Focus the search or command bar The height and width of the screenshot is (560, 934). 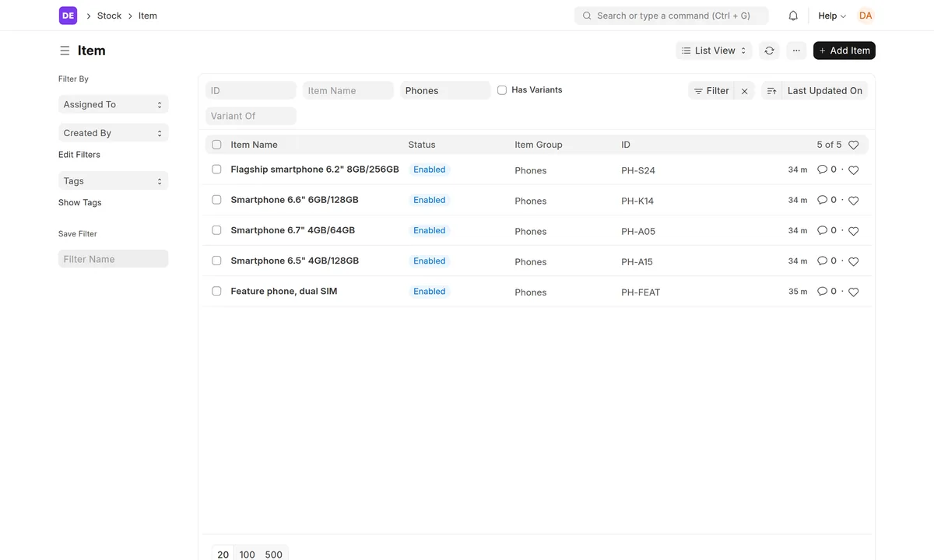pyautogui.click(x=671, y=16)
